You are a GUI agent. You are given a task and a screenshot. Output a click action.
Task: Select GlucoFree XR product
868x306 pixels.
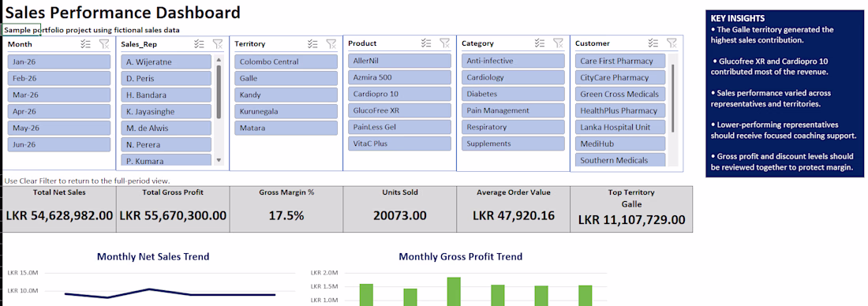point(400,110)
